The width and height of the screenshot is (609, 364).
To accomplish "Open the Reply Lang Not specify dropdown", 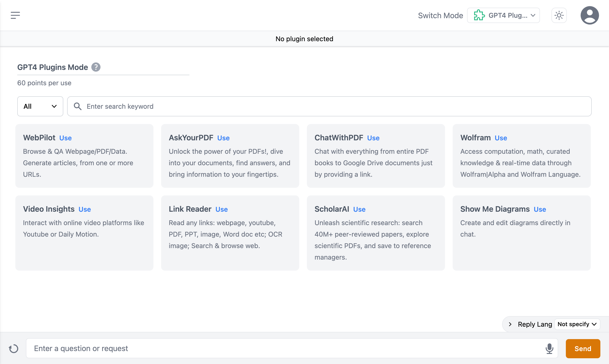I will coord(577,324).
